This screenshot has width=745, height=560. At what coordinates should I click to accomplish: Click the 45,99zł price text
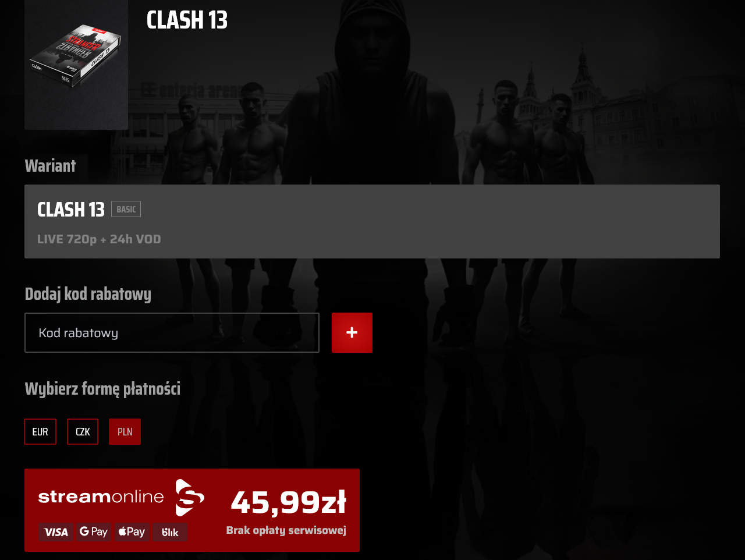(x=288, y=502)
